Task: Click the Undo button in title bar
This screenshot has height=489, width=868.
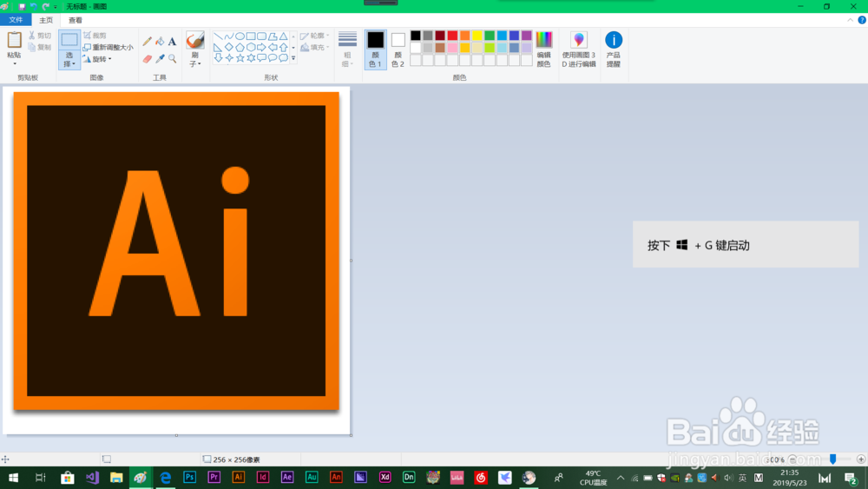Action: coord(34,7)
